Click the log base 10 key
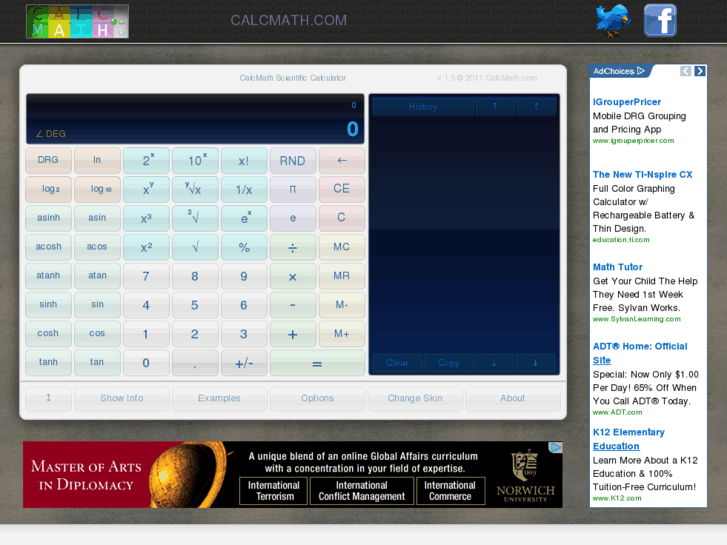Image resolution: width=727 pixels, height=545 pixels. (97, 189)
